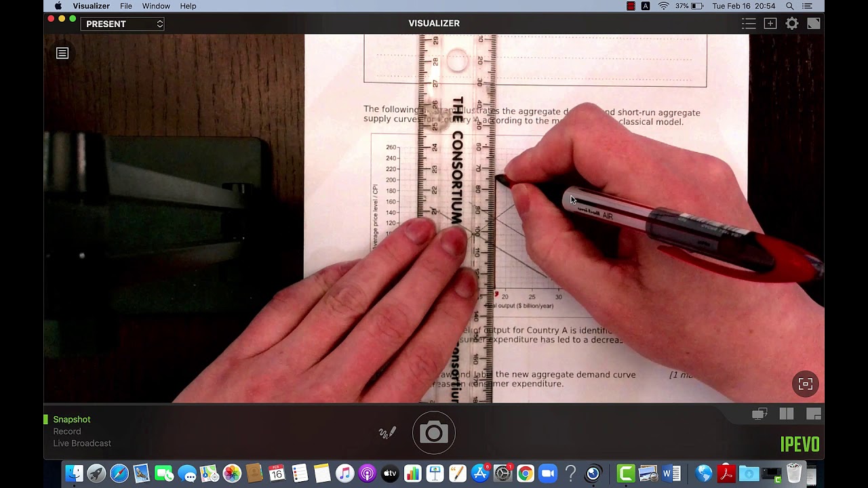868x488 pixels.
Task: Open Launchpad from the Dock
Action: pos(96,473)
